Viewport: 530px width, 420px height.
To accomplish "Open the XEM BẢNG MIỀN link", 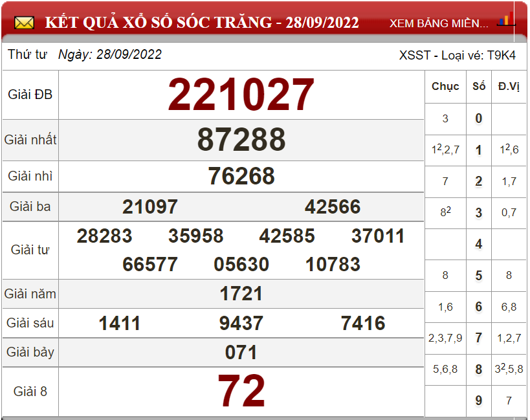I will click(x=439, y=23).
